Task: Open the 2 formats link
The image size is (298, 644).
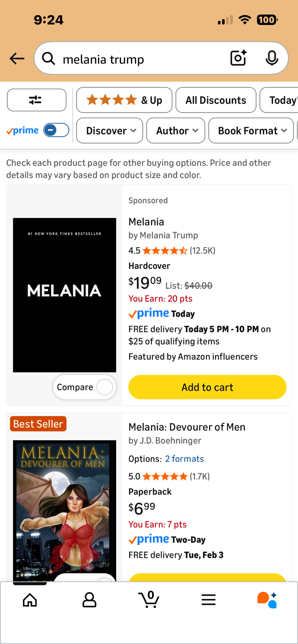Action: click(184, 459)
